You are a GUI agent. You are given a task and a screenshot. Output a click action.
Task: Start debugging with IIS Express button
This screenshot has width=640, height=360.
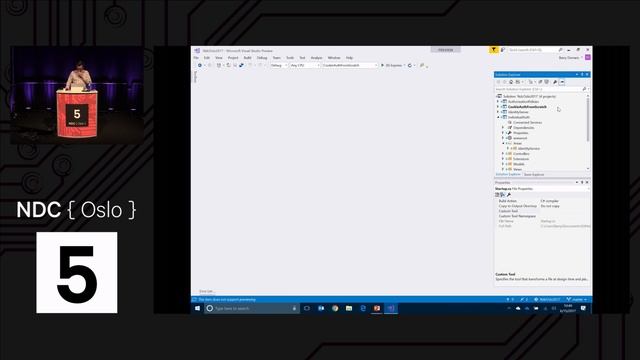[x=393, y=65]
